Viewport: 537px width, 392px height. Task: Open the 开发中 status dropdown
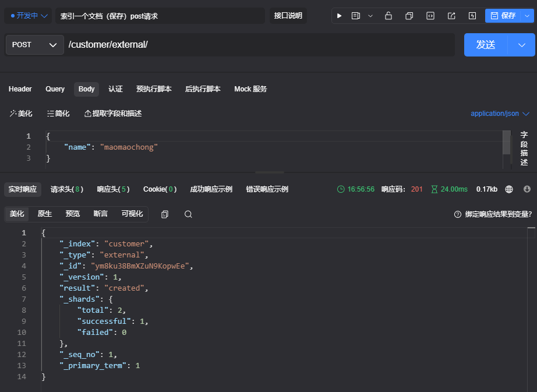coord(29,16)
